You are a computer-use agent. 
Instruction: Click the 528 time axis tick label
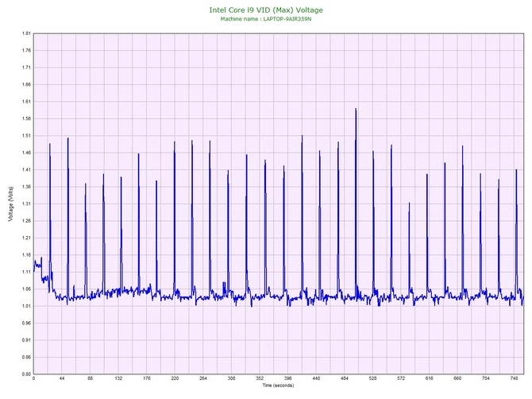[372, 378]
